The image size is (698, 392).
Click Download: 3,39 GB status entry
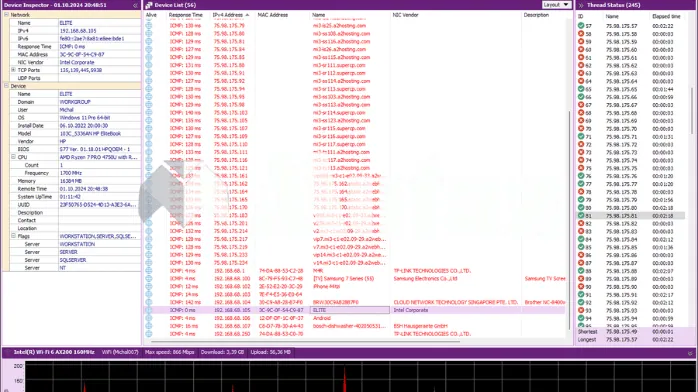coord(222,352)
